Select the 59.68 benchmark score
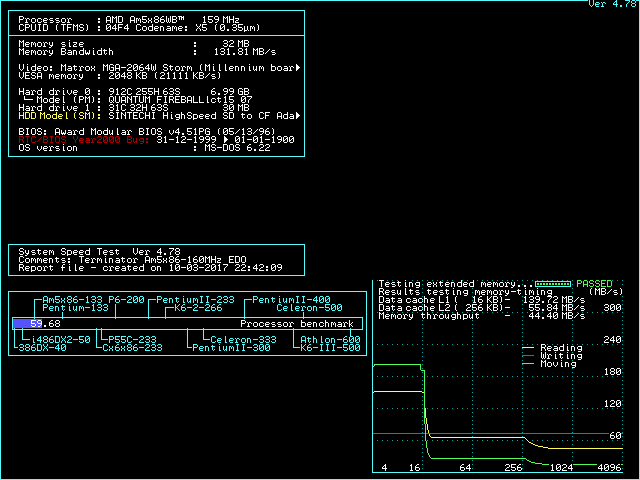 click(45, 324)
